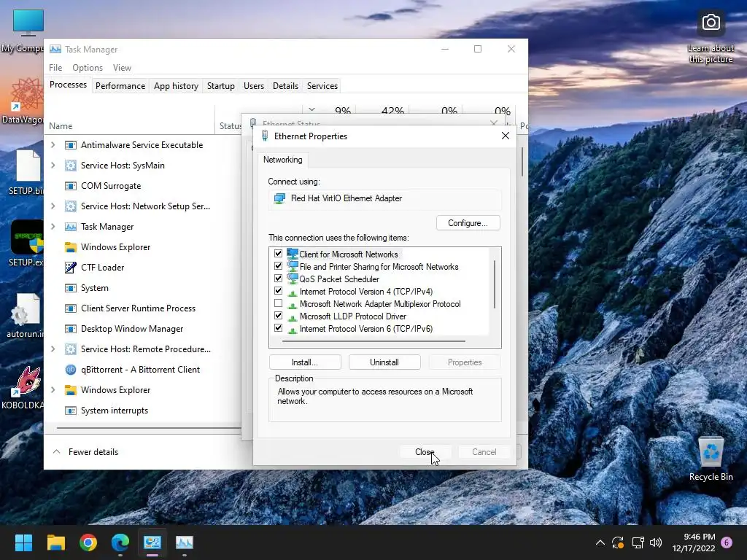Open the Details tab

(285, 86)
